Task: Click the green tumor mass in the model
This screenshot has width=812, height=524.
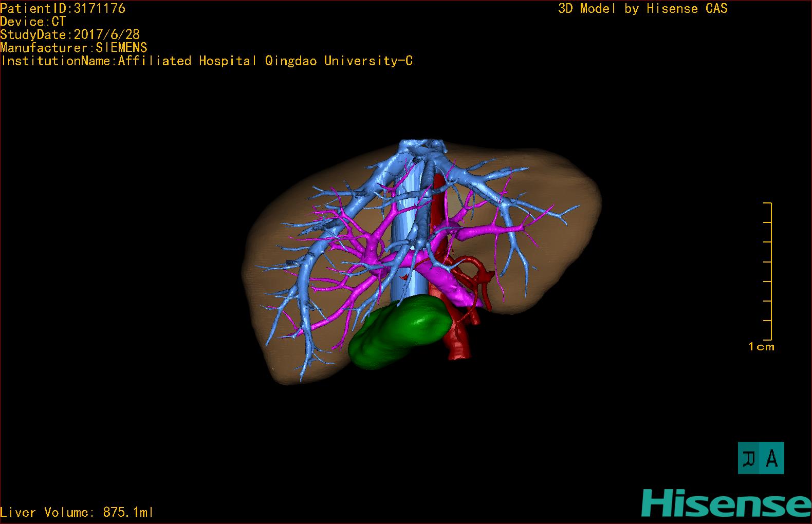Action: click(x=401, y=332)
